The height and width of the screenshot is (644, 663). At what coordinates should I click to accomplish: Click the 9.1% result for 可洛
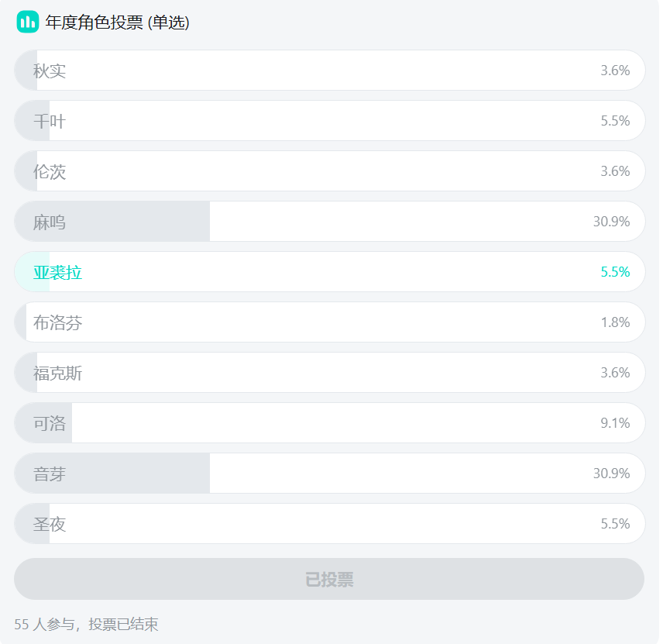[x=615, y=423]
